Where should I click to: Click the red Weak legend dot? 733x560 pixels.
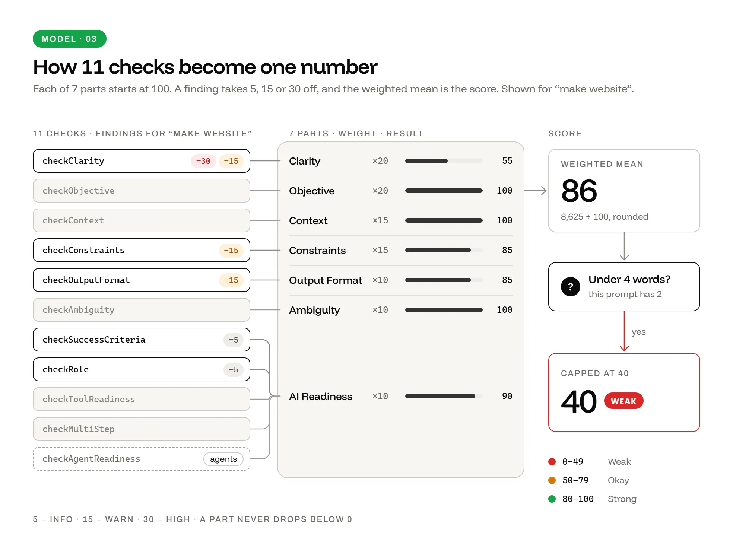(x=552, y=462)
